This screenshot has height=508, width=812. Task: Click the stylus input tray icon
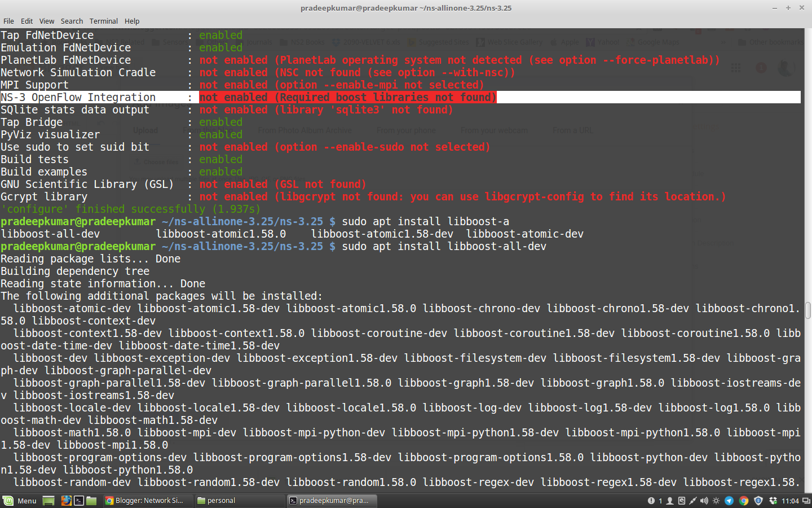pos(692,501)
